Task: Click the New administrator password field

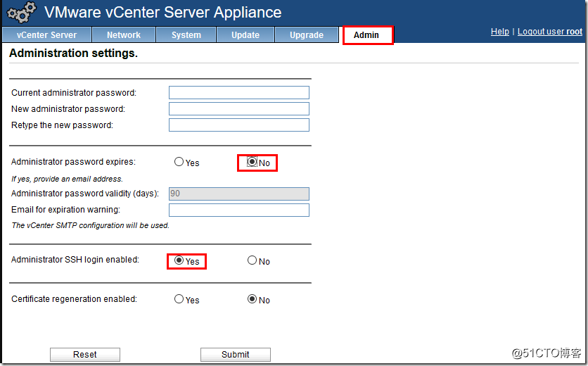Action: [239, 109]
